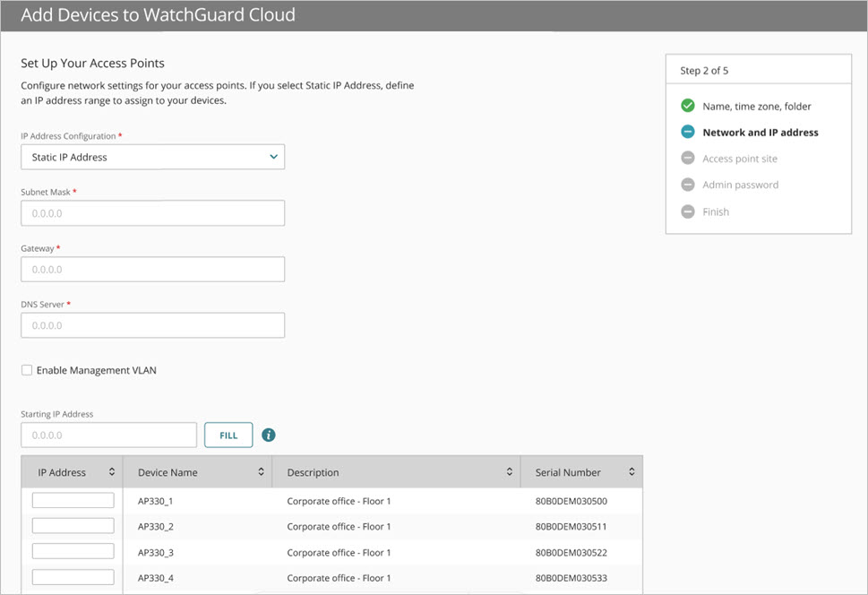
Task: Sort the IP Address column with its sort arrows
Action: (x=112, y=471)
